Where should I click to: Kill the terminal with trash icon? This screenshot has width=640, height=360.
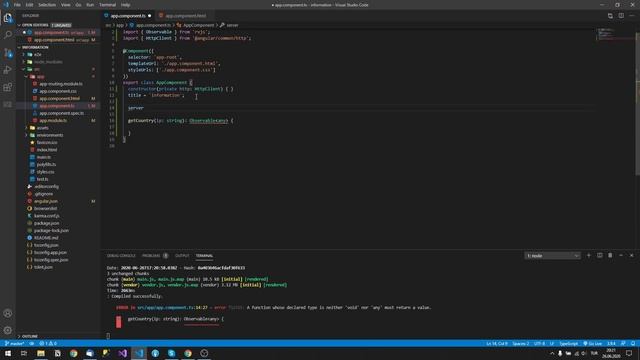click(610, 256)
